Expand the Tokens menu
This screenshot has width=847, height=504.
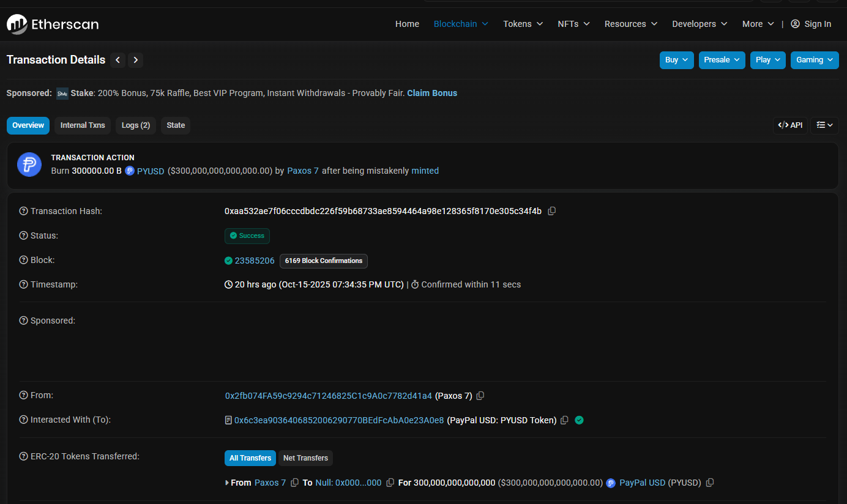click(523, 24)
